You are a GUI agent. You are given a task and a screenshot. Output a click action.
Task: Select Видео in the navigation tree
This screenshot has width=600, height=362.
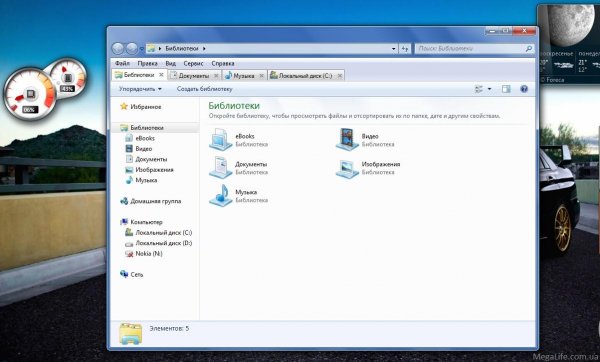pyautogui.click(x=139, y=148)
